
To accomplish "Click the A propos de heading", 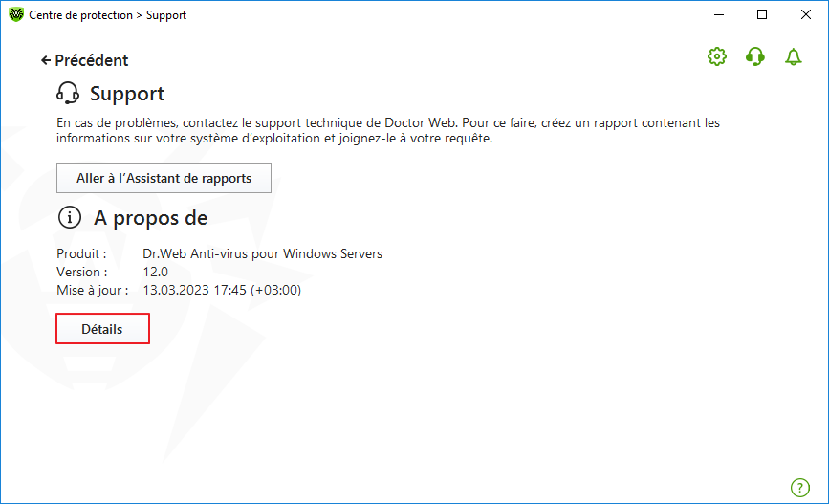I will pyautogui.click(x=151, y=218).
